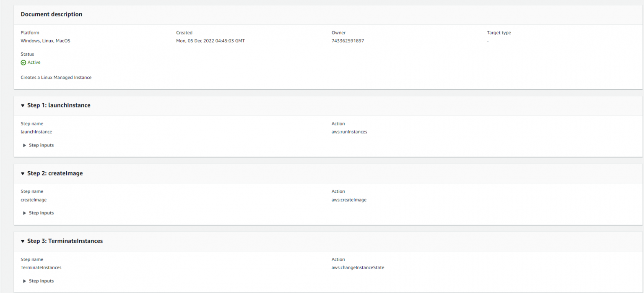The image size is (644, 293).
Task: Click the disclosure triangle beside Step 3
Action: point(23,241)
